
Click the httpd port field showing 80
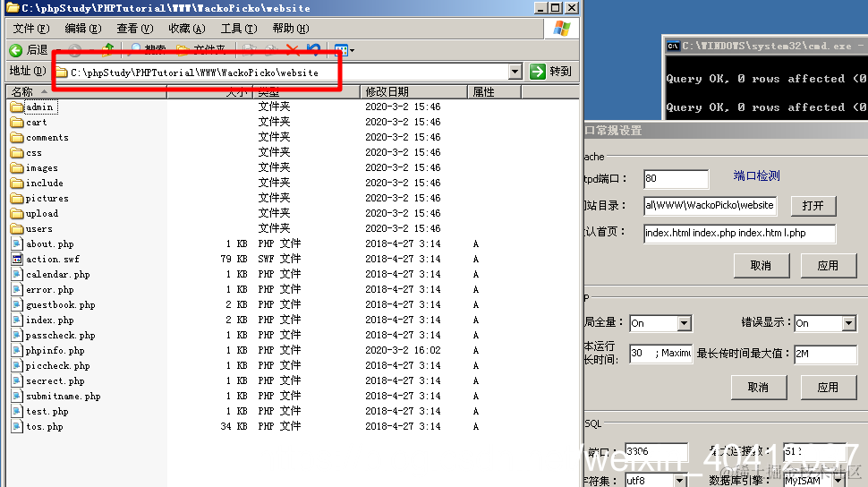tap(676, 178)
